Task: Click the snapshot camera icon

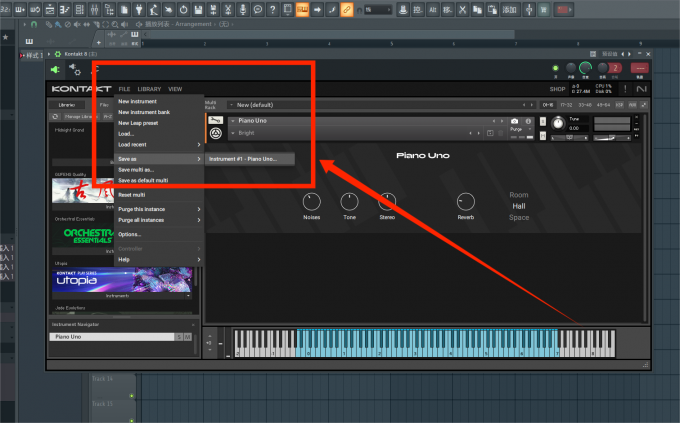Action: pyautogui.click(x=514, y=121)
